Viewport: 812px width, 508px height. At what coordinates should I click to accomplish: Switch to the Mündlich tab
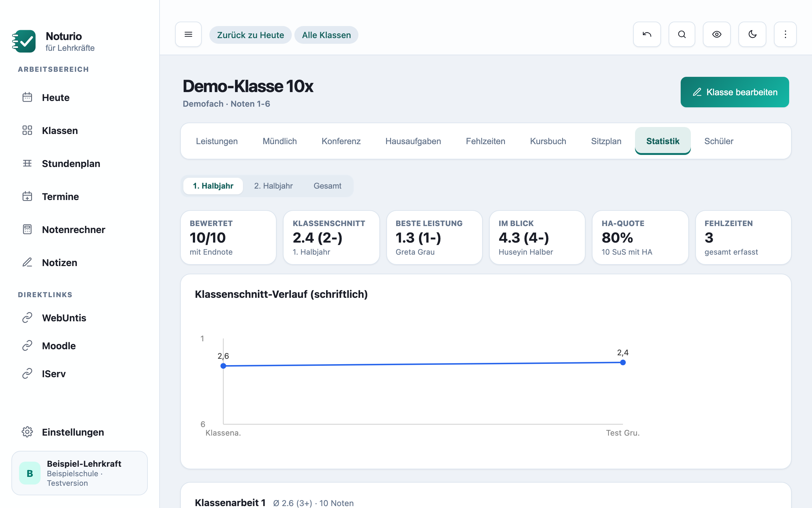tap(279, 141)
